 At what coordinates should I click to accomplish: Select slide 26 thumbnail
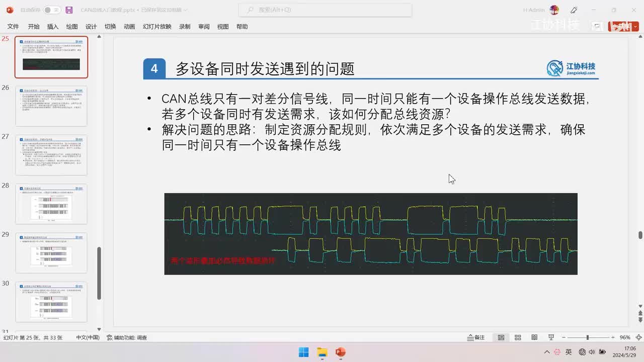tap(51, 106)
